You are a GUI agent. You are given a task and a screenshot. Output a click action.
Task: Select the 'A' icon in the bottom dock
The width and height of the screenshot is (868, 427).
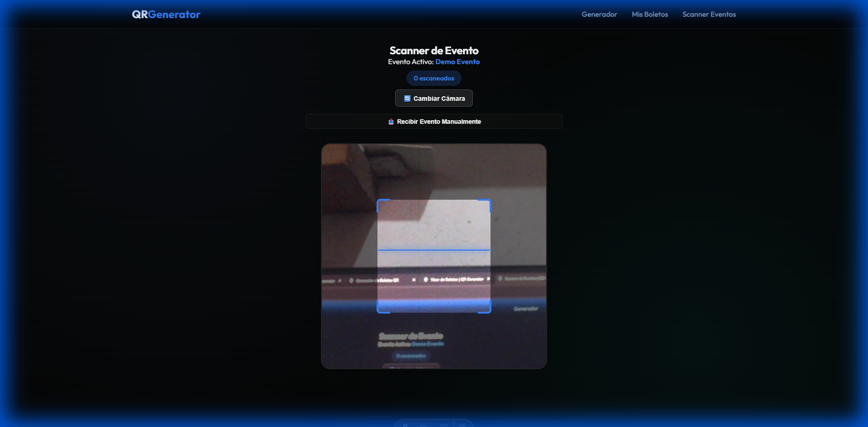[x=405, y=425]
